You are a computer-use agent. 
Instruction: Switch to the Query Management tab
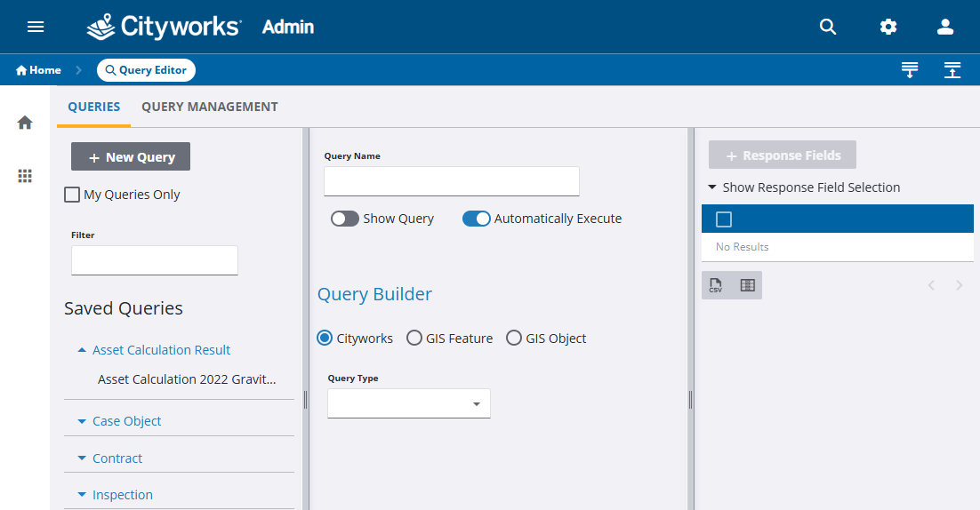[x=210, y=107]
